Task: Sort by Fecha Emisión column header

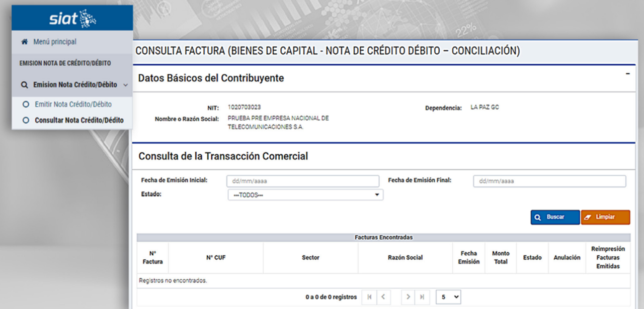Action: (468, 258)
